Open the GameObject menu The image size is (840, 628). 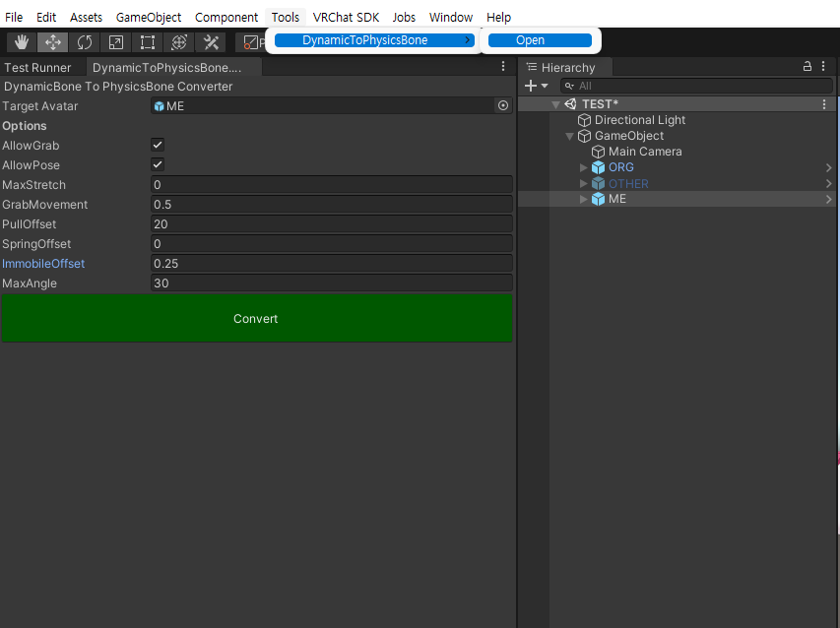coord(149,17)
